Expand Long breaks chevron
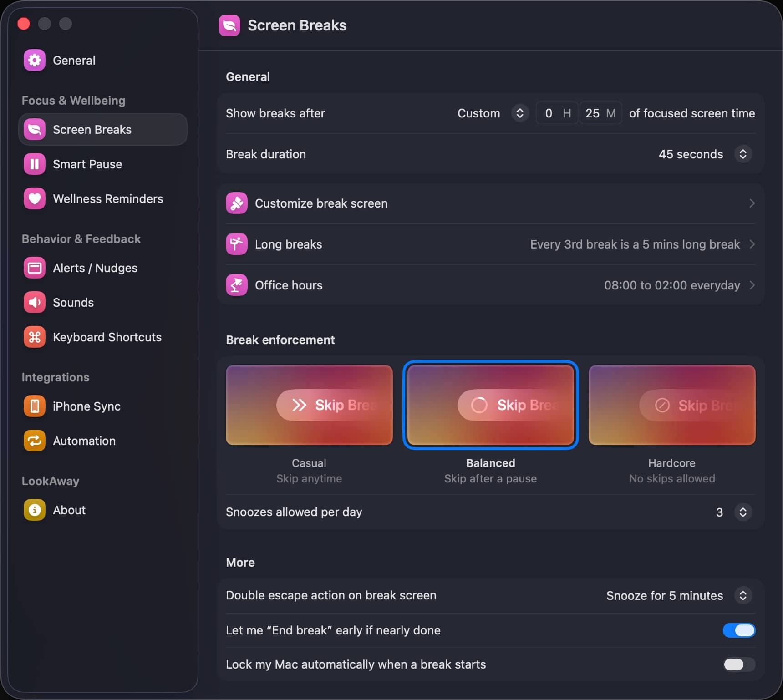Image resolution: width=783 pixels, height=700 pixels. coord(752,244)
